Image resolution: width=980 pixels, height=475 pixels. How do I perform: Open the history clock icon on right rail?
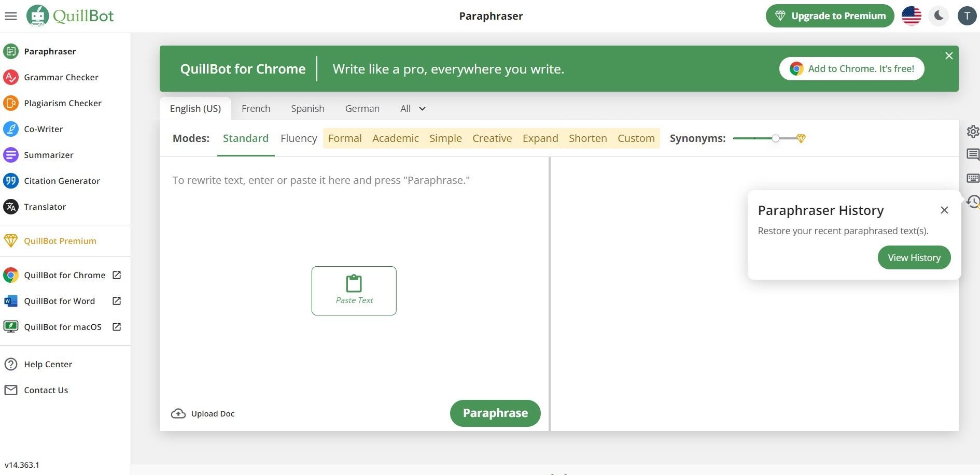pyautogui.click(x=973, y=201)
